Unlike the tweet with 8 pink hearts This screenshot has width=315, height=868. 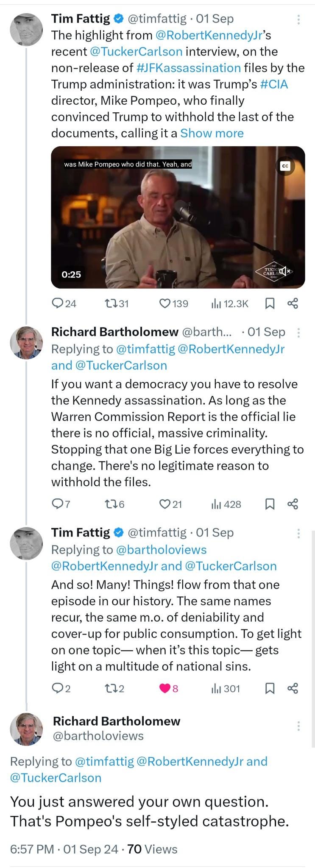(169, 689)
